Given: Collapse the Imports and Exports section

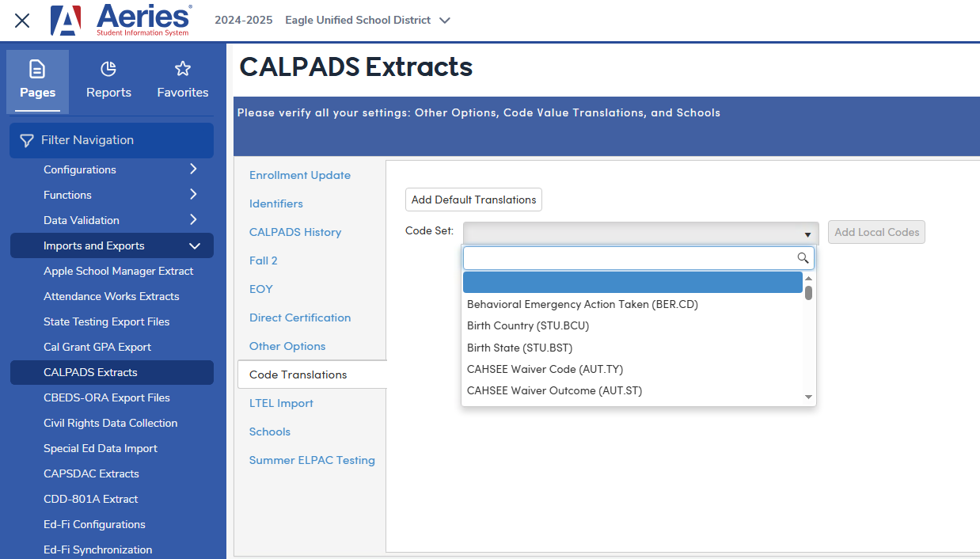Looking at the screenshot, I should (112, 245).
